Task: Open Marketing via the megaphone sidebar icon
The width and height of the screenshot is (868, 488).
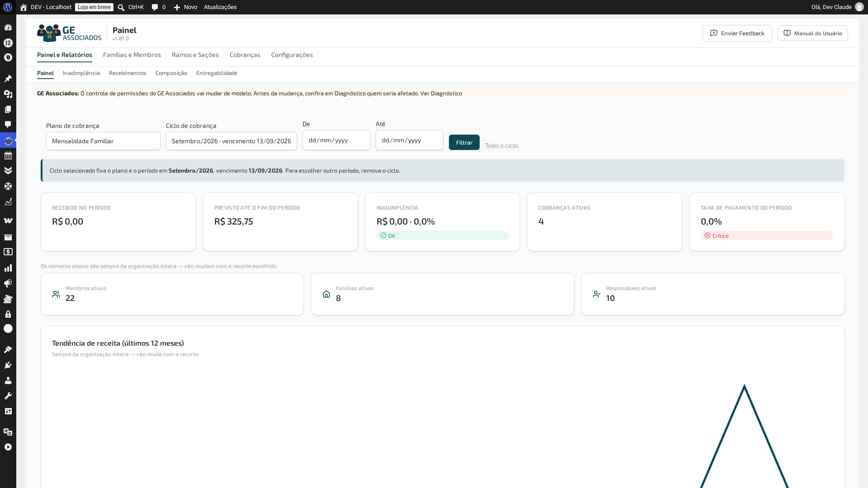Action: click(x=8, y=283)
